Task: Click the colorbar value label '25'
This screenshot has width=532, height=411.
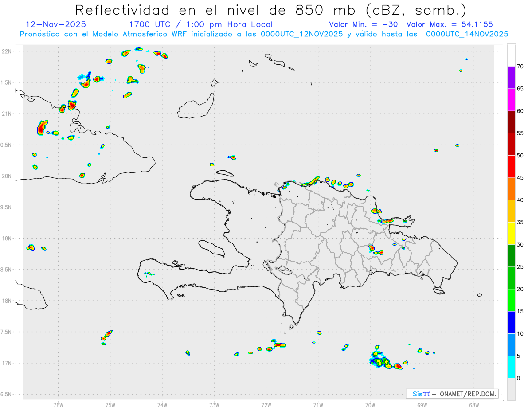Action: (x=520, y=267)
